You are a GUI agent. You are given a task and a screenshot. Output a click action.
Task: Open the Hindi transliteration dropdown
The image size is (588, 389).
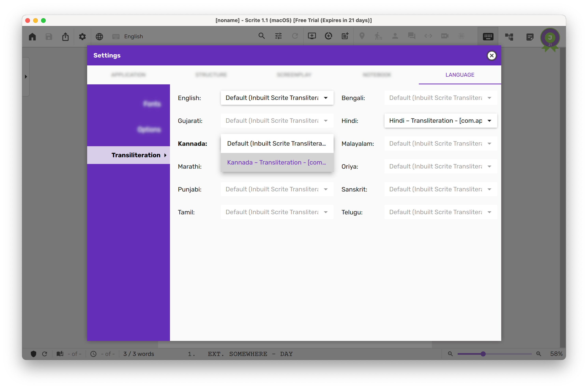[x=441, y=121]
